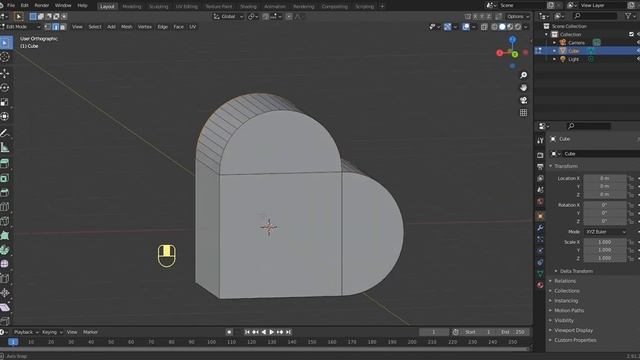Open the shading options dropdown arrow
The width and height of the screenshot is (640, 360).
click(x=526, y=27)
